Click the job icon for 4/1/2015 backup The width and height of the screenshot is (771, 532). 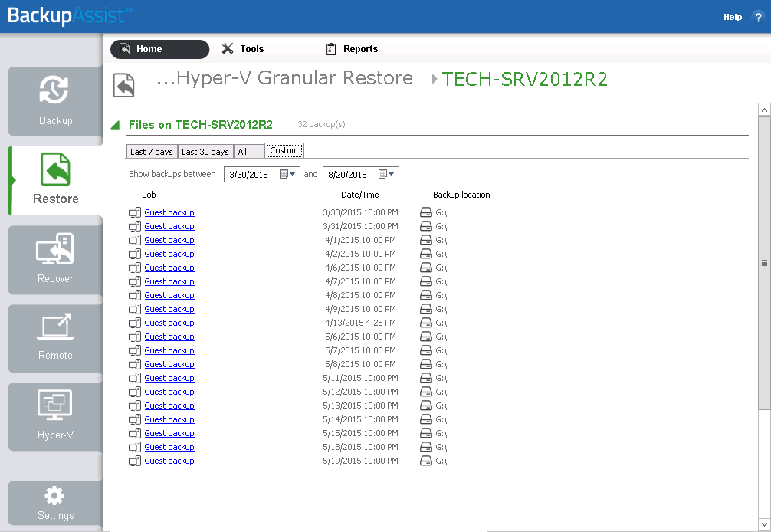(135, 240)
